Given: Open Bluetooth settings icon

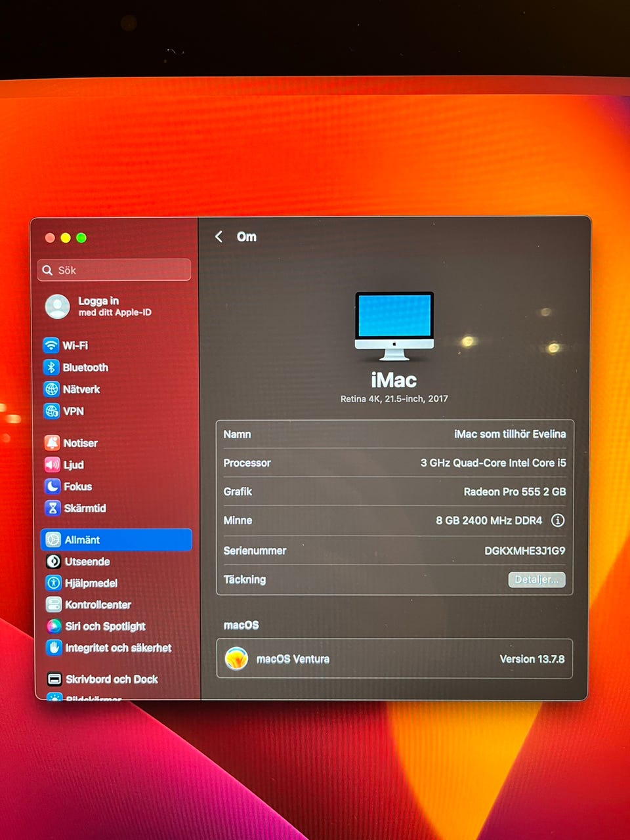Looking at the screenshot, I should pos(51,367).
